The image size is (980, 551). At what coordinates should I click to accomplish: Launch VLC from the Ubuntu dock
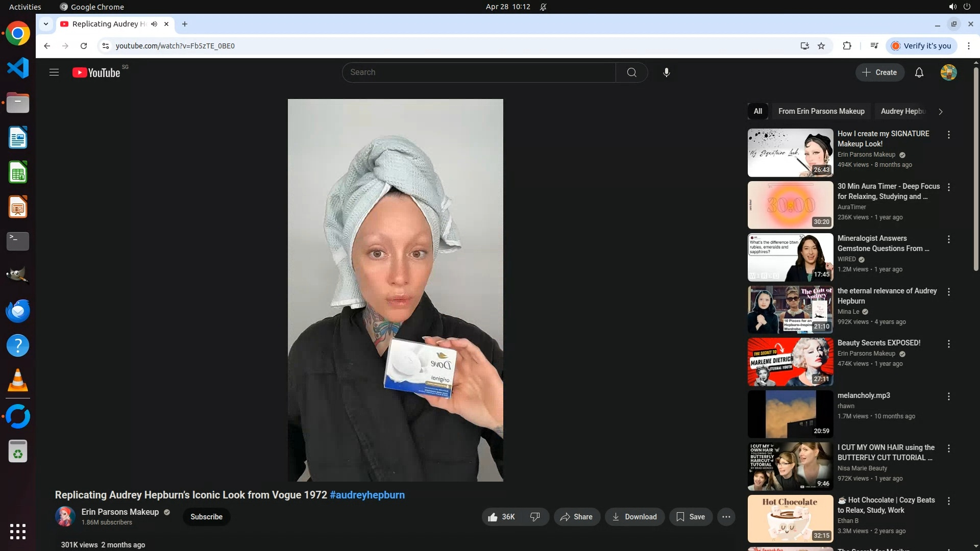18,381
